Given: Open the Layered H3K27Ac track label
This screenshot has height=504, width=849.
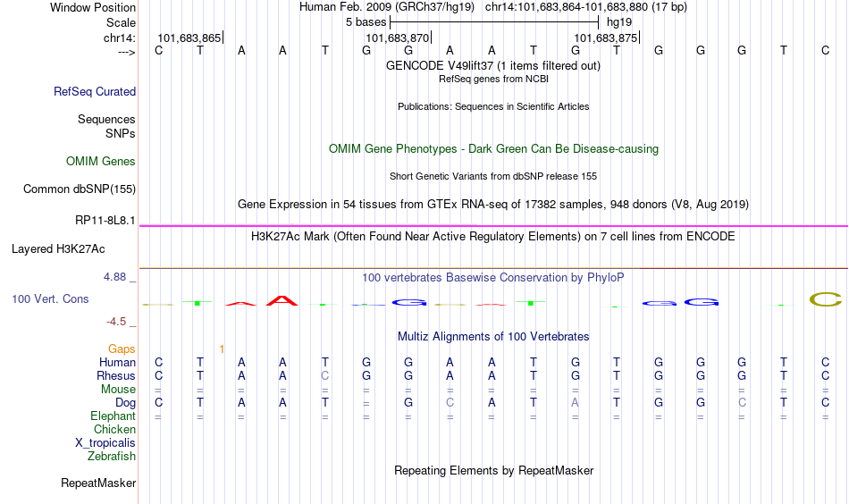Looking at the screenshot, I should coord(58,249).
